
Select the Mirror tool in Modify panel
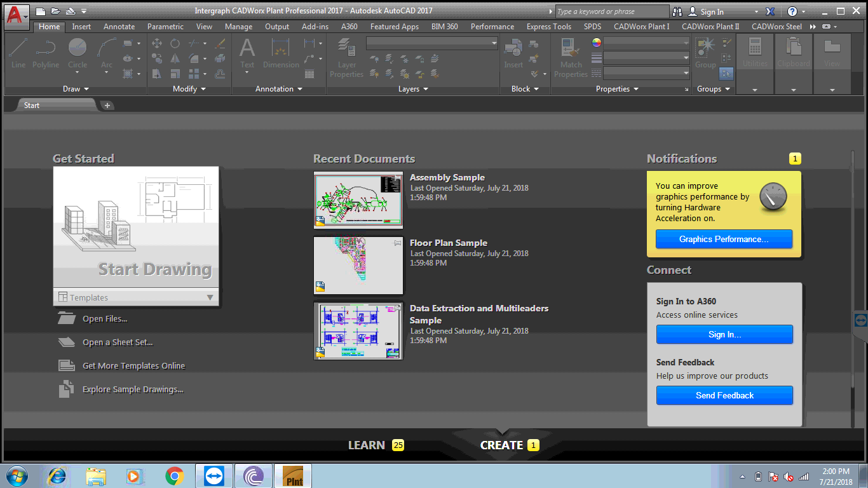pyautogui.click(x=175, y=58)
